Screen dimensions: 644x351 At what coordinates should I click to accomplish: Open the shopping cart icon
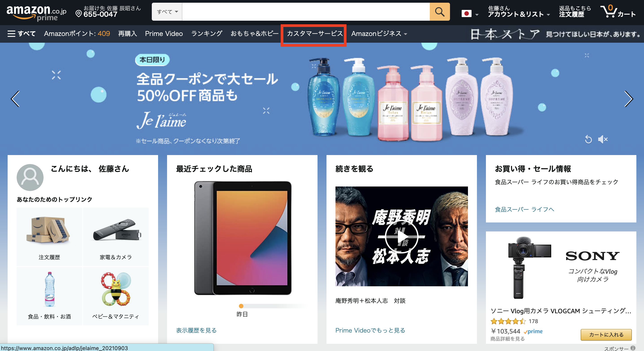[x=609, y=12]
